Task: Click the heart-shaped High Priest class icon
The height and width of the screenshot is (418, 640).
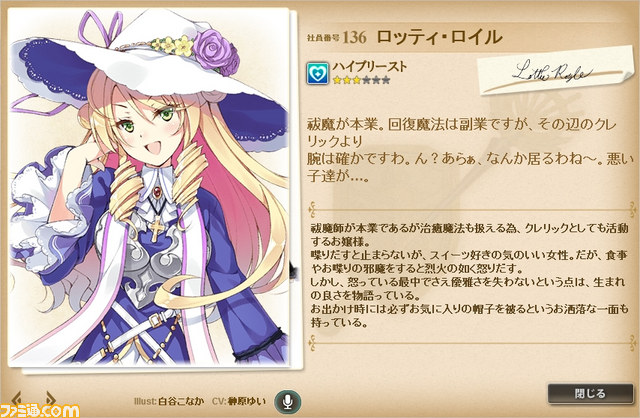Action: coord(318,73)
